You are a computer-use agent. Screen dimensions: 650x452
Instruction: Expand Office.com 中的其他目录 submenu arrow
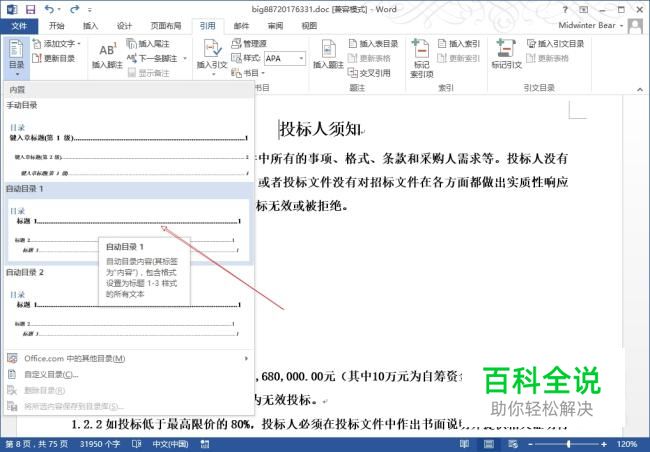coord(247,358)
